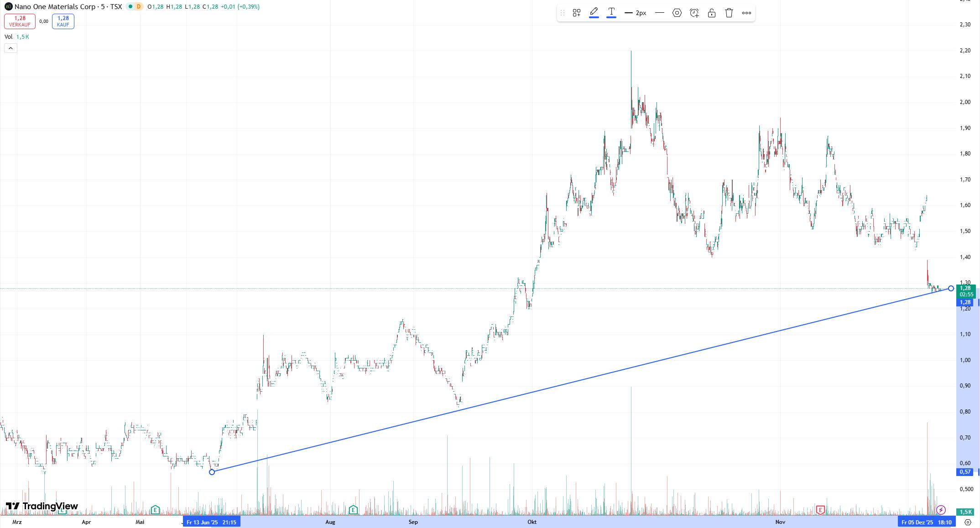Screen dimensions: 980x528
Task: Open the drawing templates grid icon
Action: (x=577, y=13)
